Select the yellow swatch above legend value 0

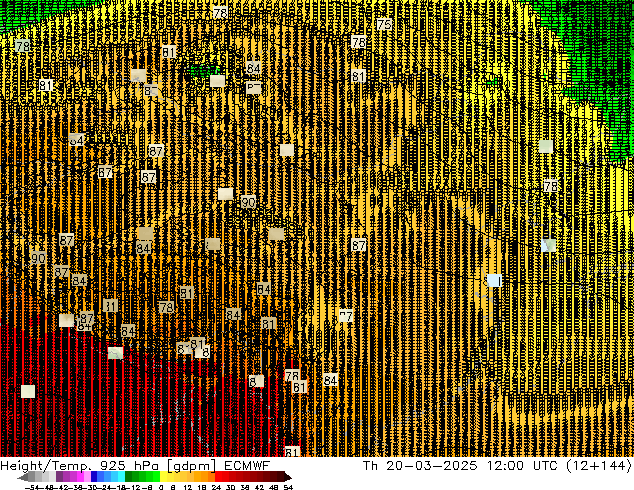click(x=163, y=477)
